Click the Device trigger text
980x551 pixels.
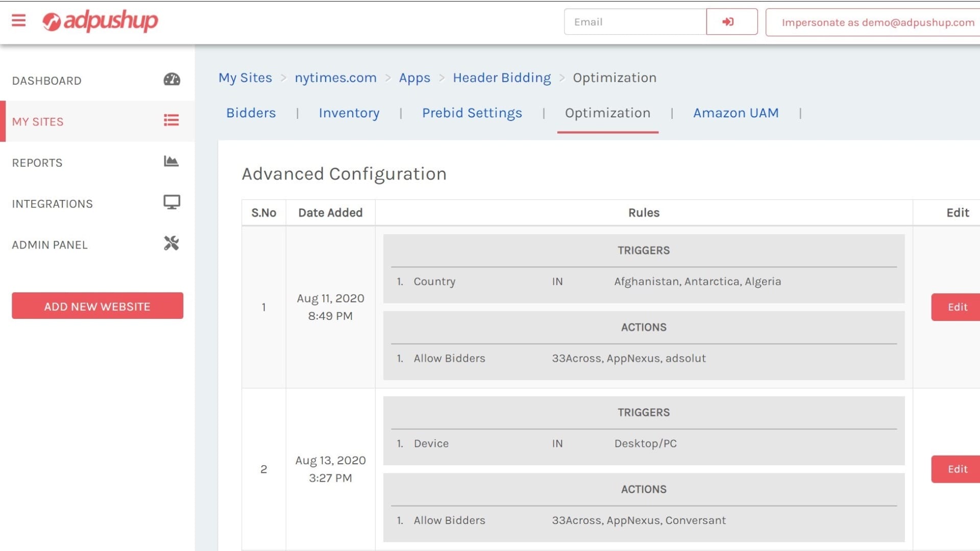[x=431, y=443]
